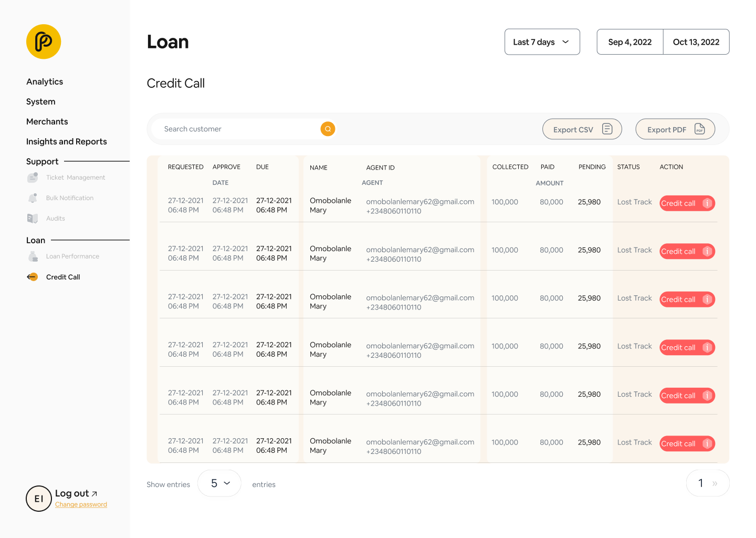Open Ticket Management
756x538 pixels.
click(x=76, y=178)
